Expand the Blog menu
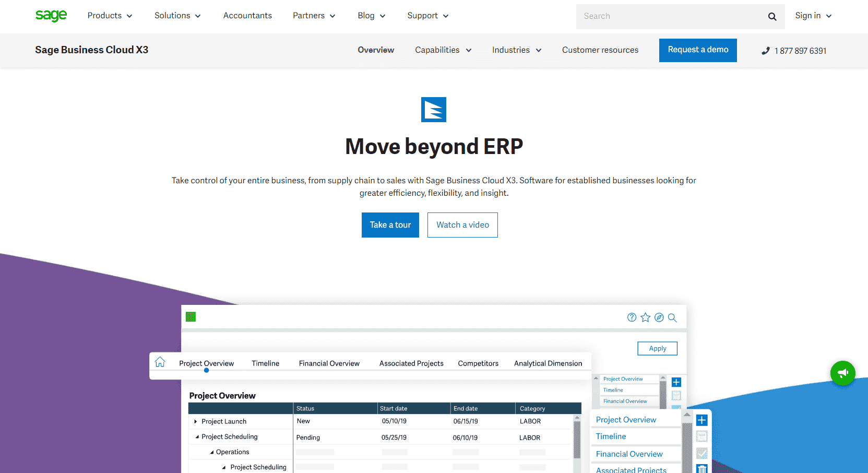This screenshot has height=473, width=868. click(x=372, y=16)
